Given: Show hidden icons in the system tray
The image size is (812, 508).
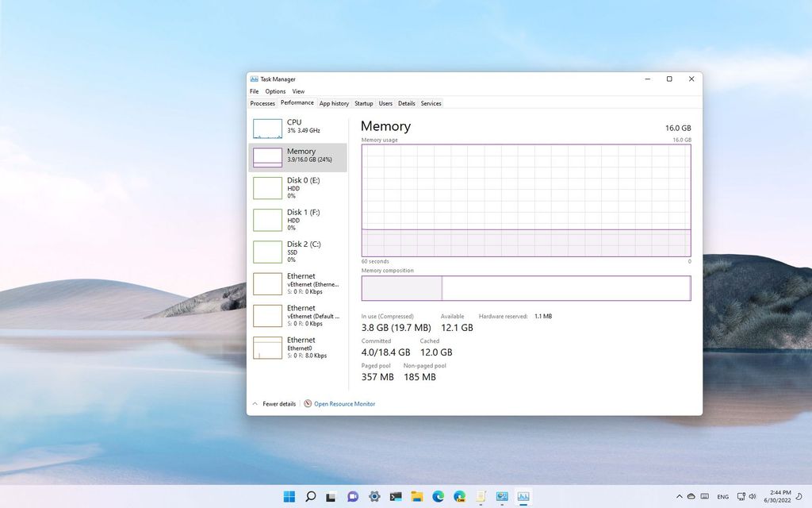Looking at the screenshot, I should coord(680,496).
